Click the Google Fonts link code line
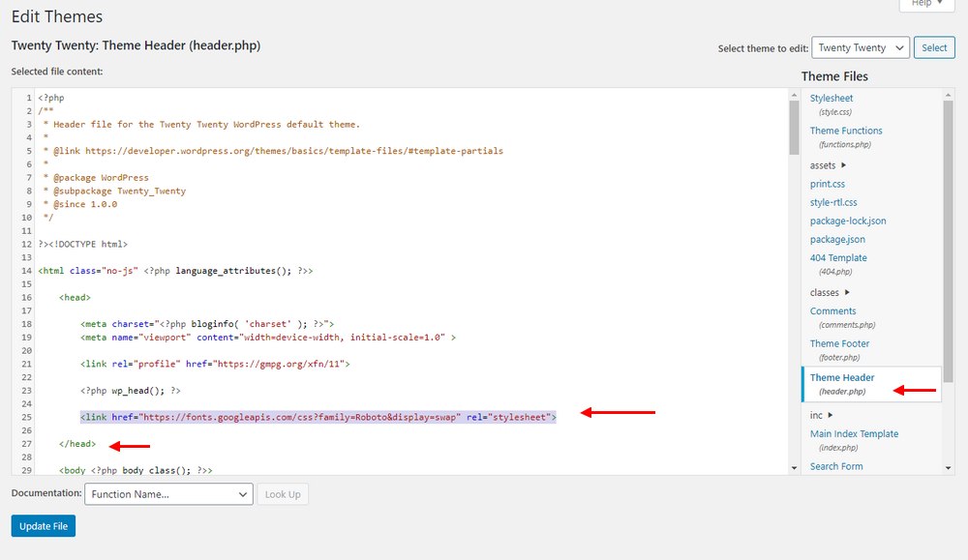Screen dimensions: 968x560 (318, 418)
